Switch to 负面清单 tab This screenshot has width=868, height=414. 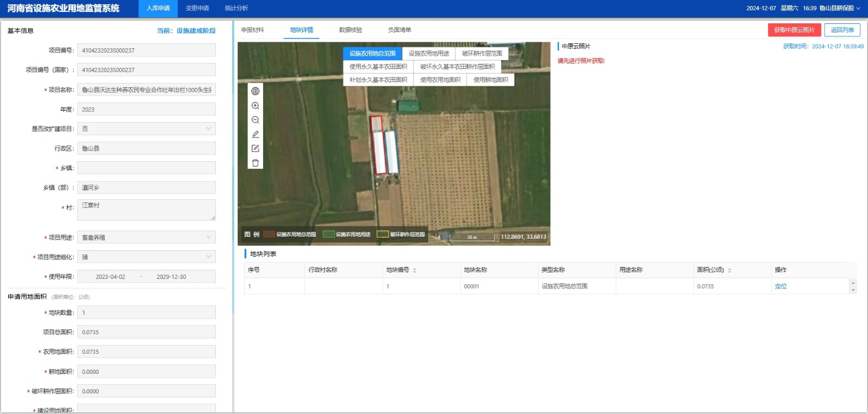399,30
